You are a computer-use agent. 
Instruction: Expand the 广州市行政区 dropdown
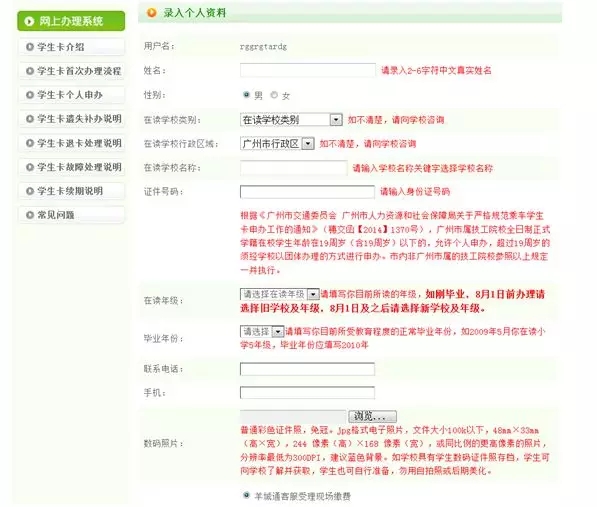pos(277,143)
